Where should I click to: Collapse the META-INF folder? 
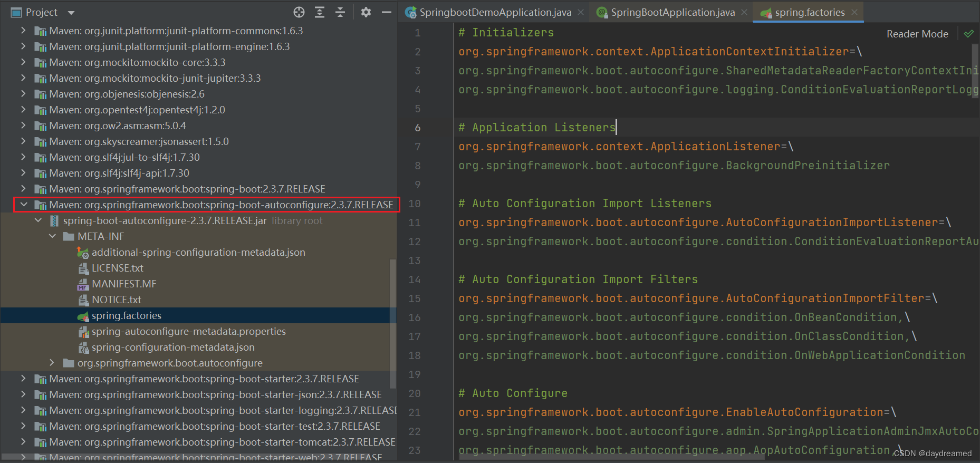tap(52, 236)
